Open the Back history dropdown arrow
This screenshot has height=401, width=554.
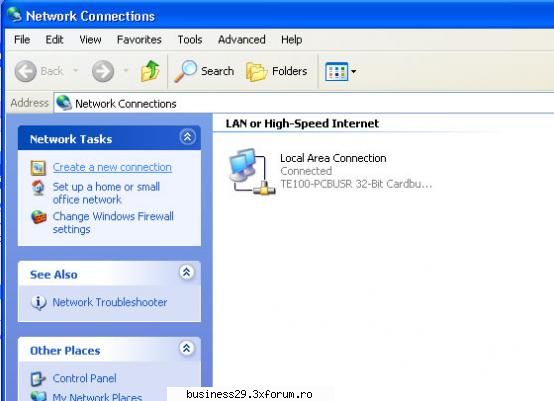coord(76,70)
